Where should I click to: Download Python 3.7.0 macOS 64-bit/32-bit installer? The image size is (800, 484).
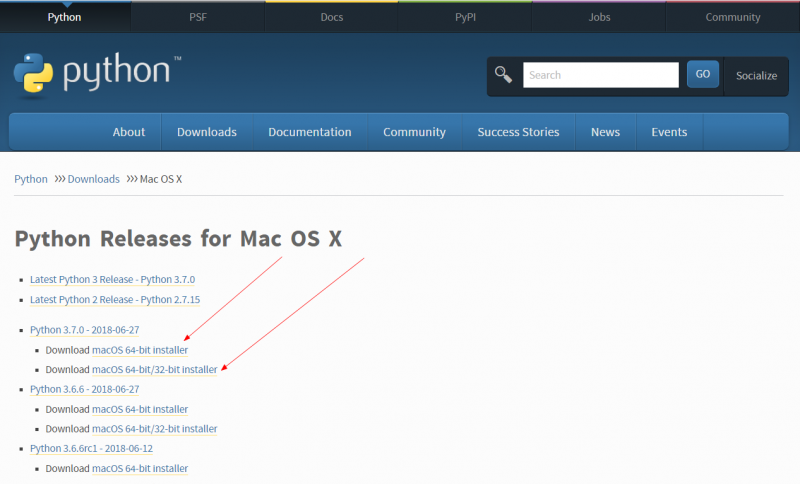pos(155,369)
